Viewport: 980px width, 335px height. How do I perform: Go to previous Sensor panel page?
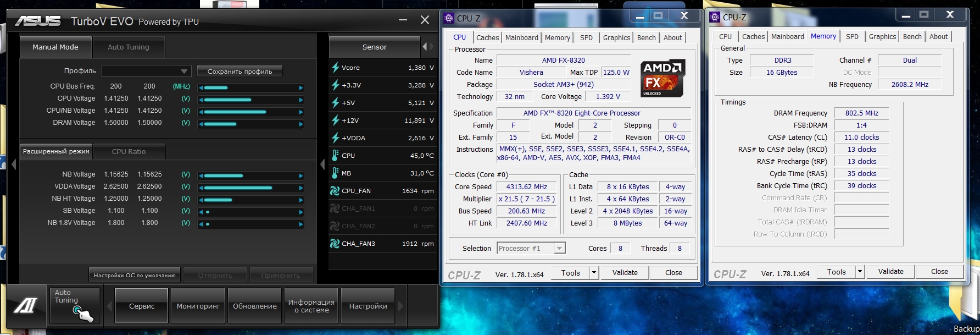tap(425, 47)
